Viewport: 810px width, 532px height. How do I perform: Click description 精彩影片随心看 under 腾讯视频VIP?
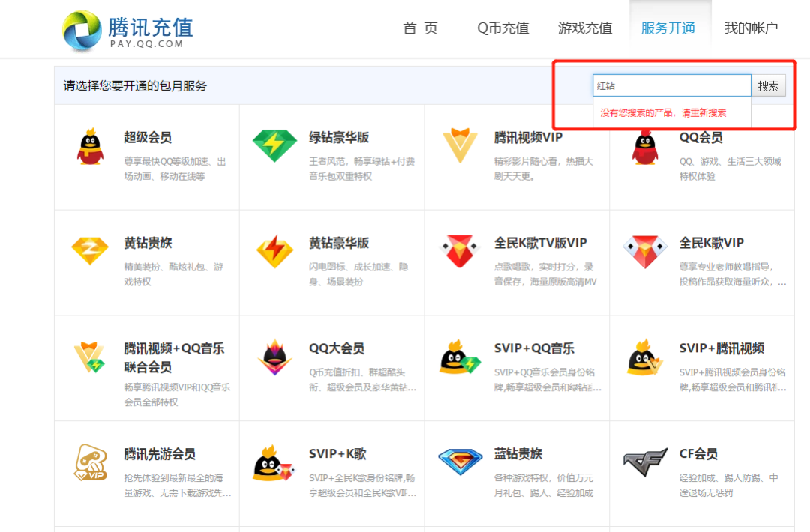pos(544,169)
